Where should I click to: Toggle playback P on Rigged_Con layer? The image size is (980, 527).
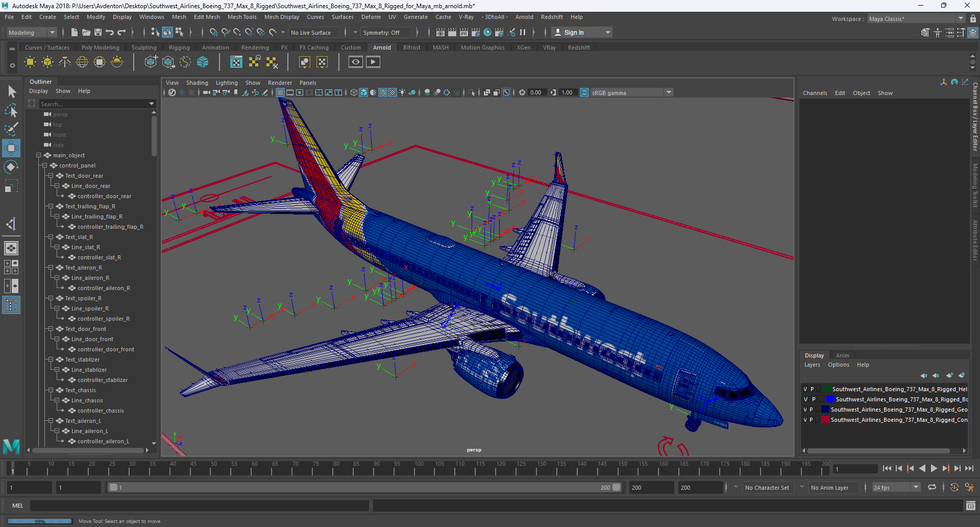pyautogui.click(x=811, y=420)
